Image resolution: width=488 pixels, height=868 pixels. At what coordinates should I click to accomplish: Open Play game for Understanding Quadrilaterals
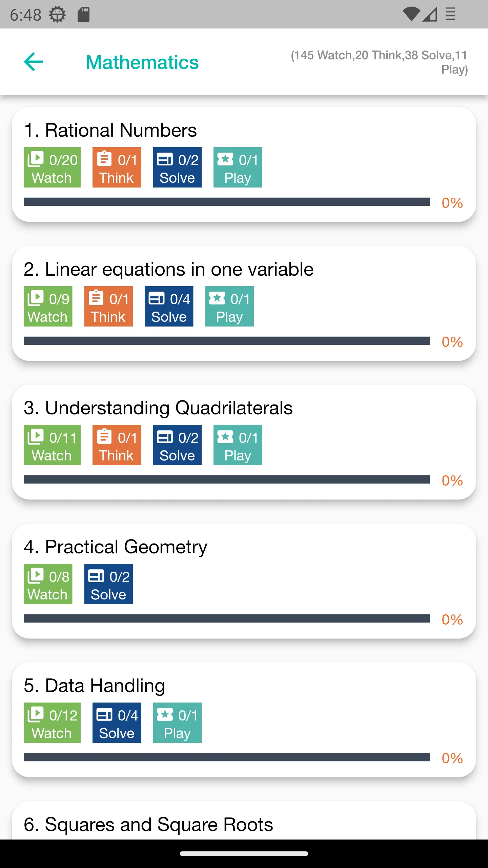pos(238,445)
